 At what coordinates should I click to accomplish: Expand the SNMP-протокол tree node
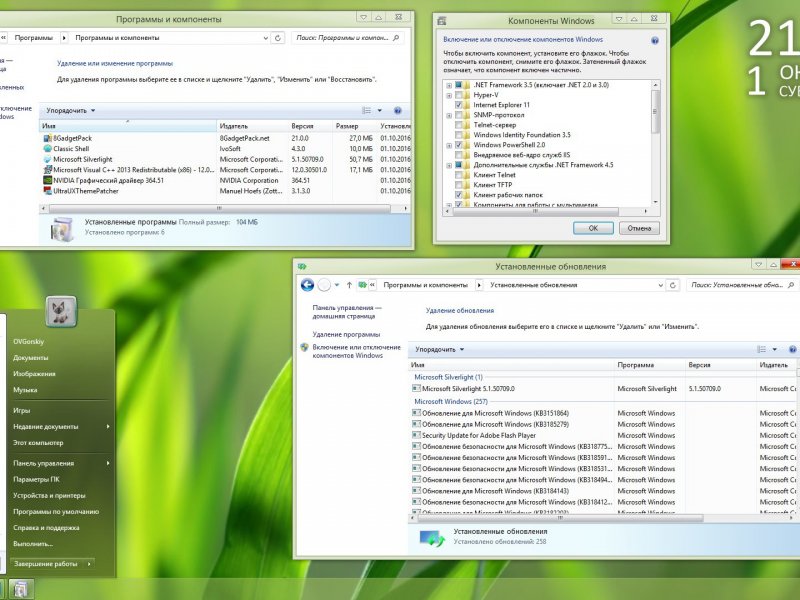pyautogui.click(x=449, y=115)
